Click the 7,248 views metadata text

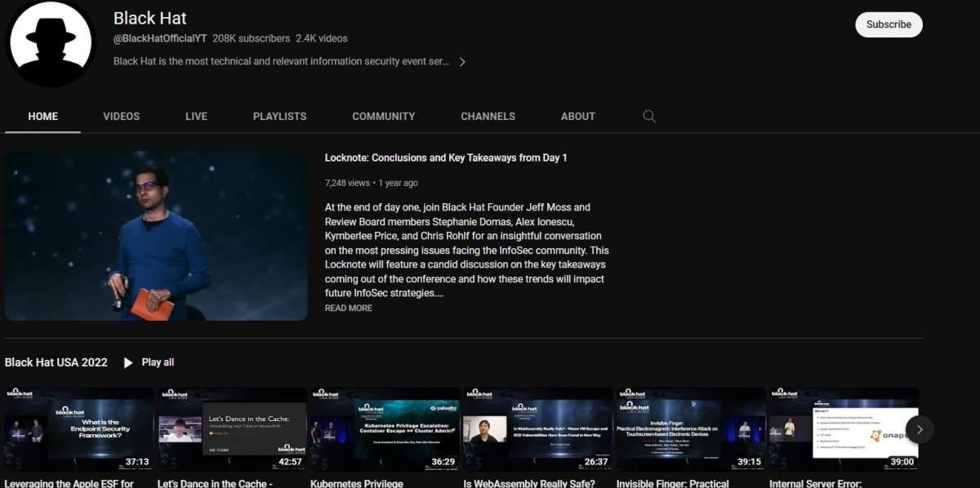tap(347, 183)
